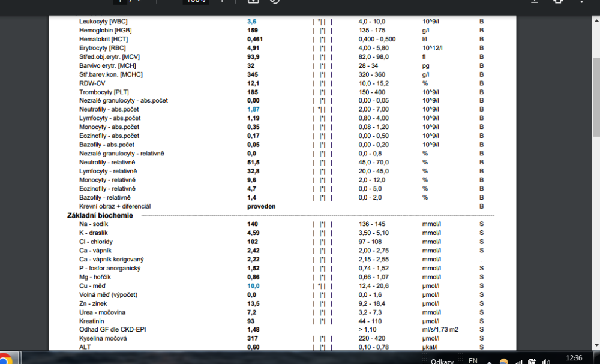Switch the EN input language indicator
600x364 pixels.
click(473, 361)
